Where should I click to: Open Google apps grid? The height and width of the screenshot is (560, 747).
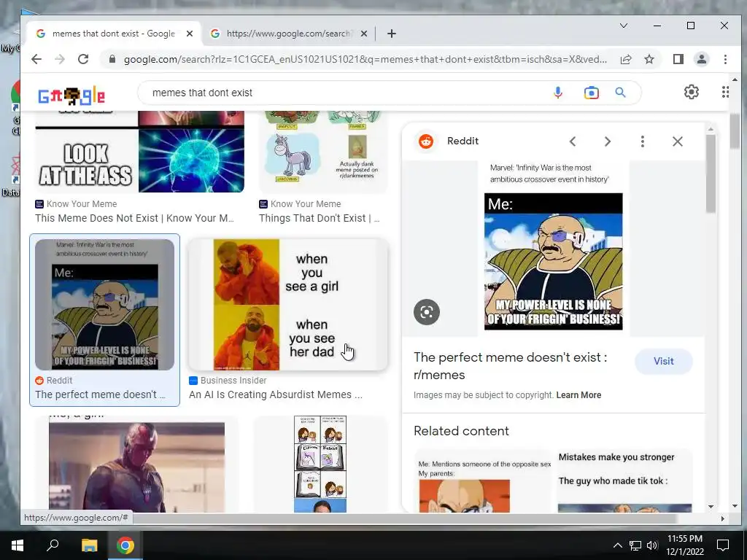[x=724, y=92]
